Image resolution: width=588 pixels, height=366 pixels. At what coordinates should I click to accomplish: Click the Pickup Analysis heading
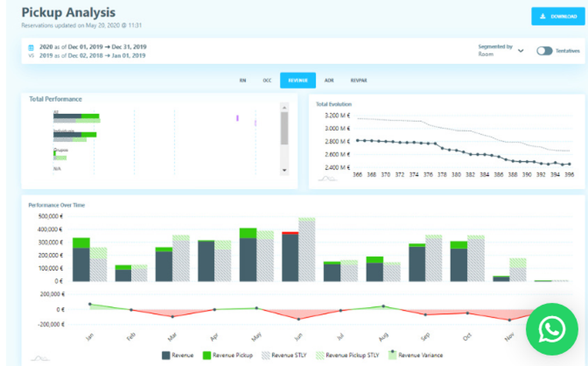(x=68, y=12)
